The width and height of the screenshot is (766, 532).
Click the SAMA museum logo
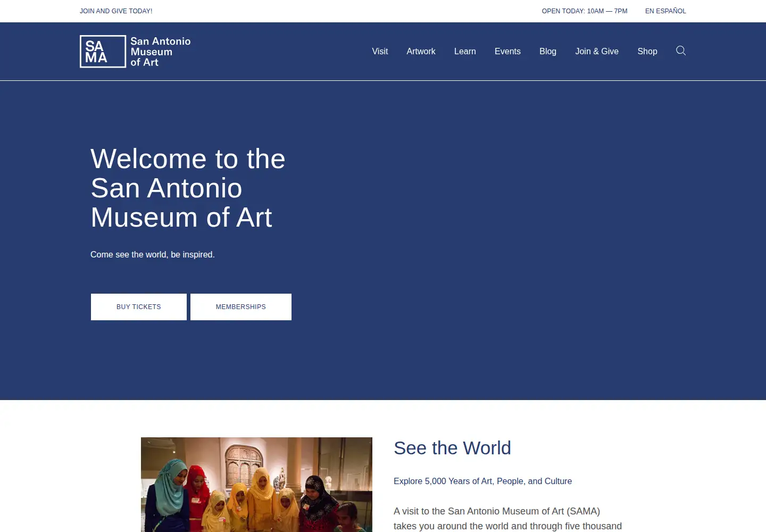tap(135, 52)
